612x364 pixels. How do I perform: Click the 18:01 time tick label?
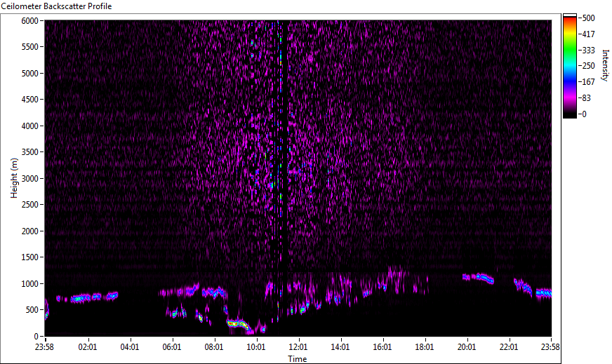tap(425, 347)
